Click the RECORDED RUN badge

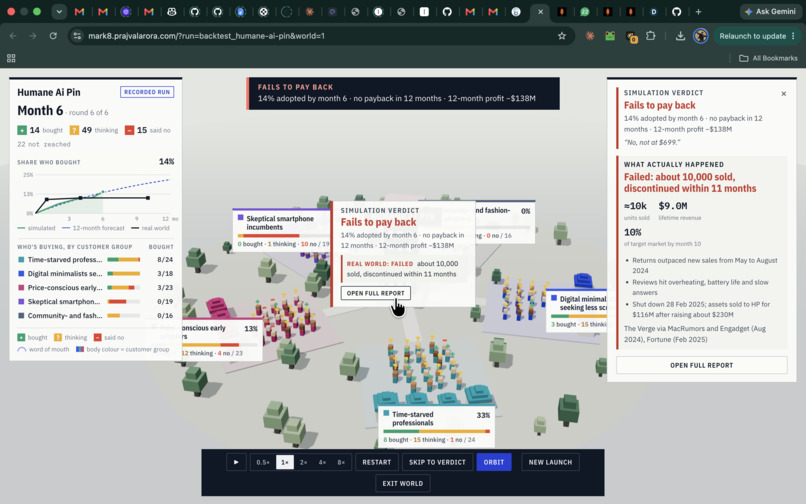(147, 92)
